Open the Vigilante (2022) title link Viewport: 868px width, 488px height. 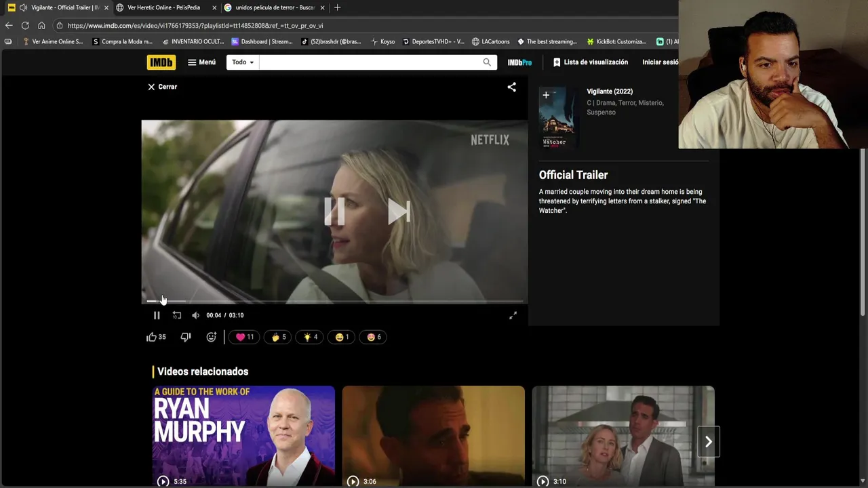pos(610,91)
